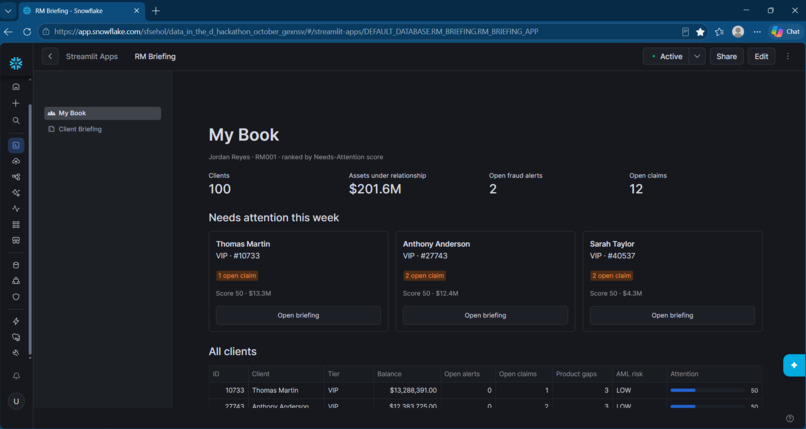Refresh the browser page
Screen dimensions: 806x429
[27, 32]
